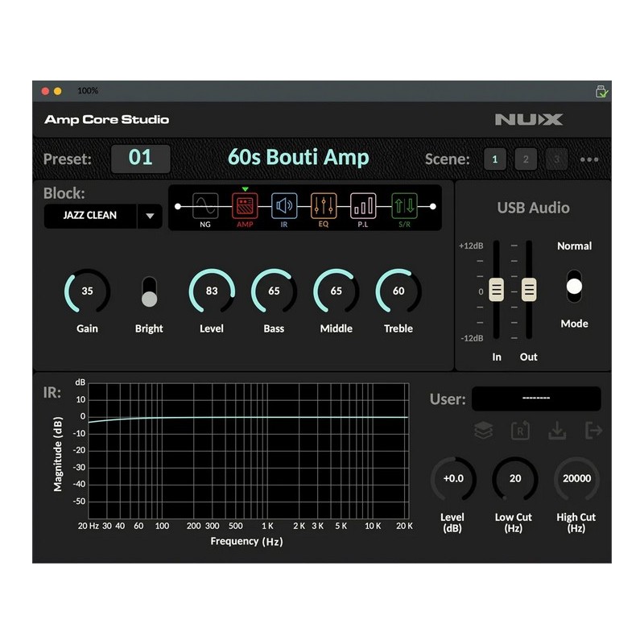Click the Normal mode label

[x=574, y=246]
